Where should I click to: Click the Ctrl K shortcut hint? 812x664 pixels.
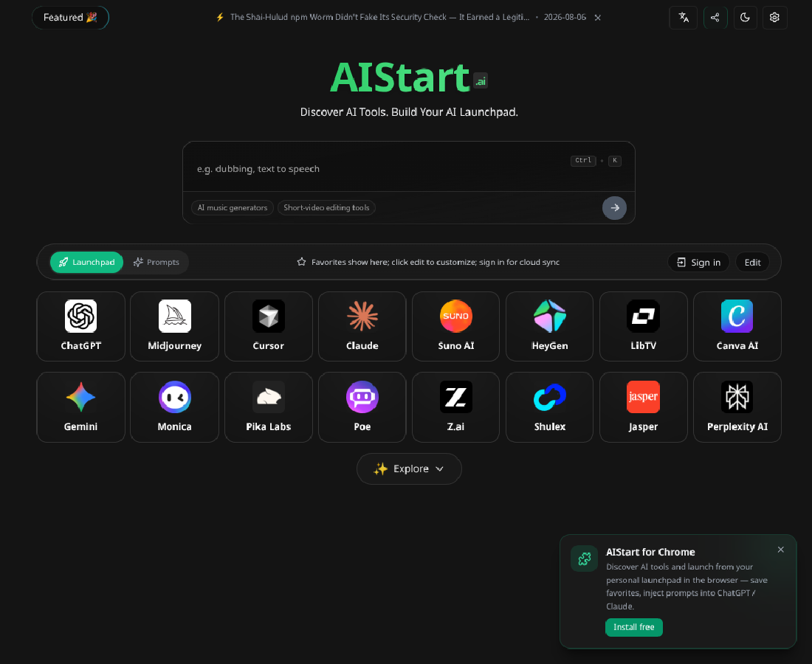tap(596, 160)
